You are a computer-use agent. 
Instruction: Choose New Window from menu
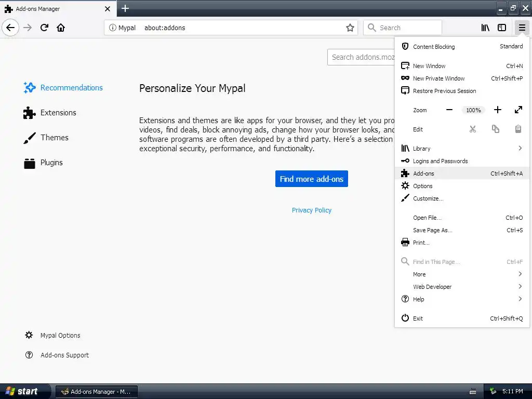[462, 66]
